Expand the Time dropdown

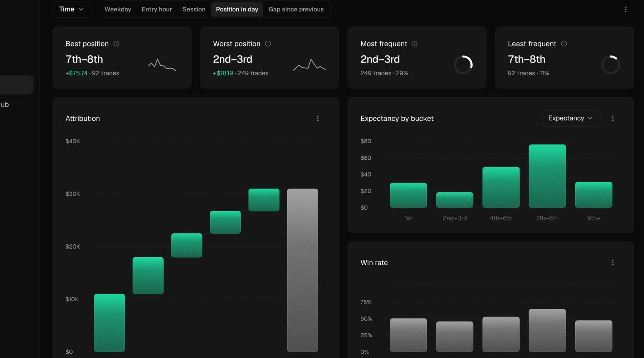click(72, 9)
